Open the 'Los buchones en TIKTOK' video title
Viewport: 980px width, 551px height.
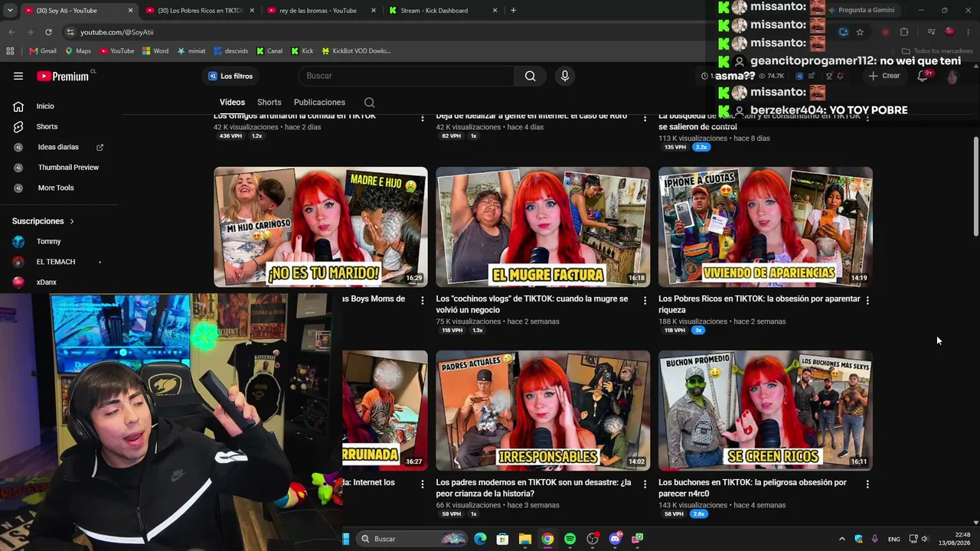click(x=752, y=488)
